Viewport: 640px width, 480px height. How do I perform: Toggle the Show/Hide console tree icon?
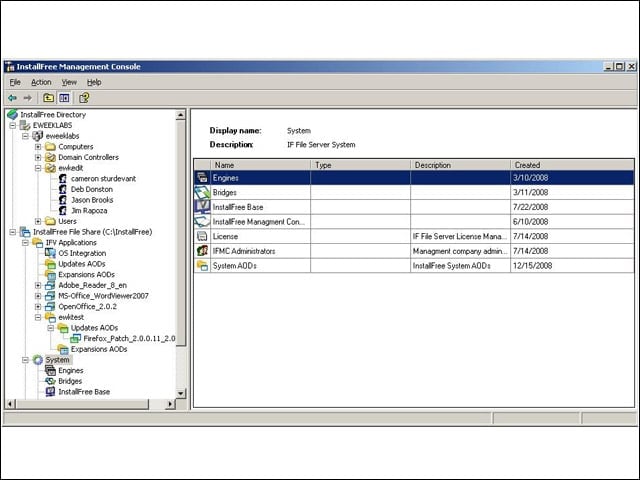[x=64, y=98]
